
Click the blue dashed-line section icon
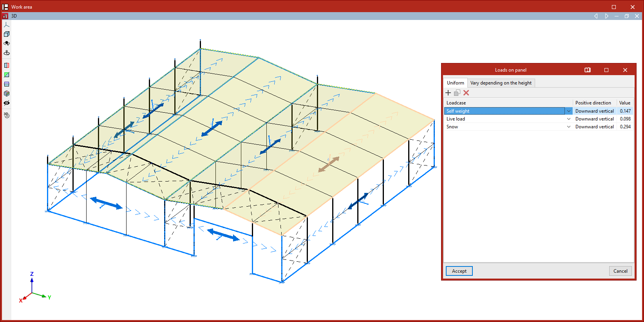(x=7, y=84)
